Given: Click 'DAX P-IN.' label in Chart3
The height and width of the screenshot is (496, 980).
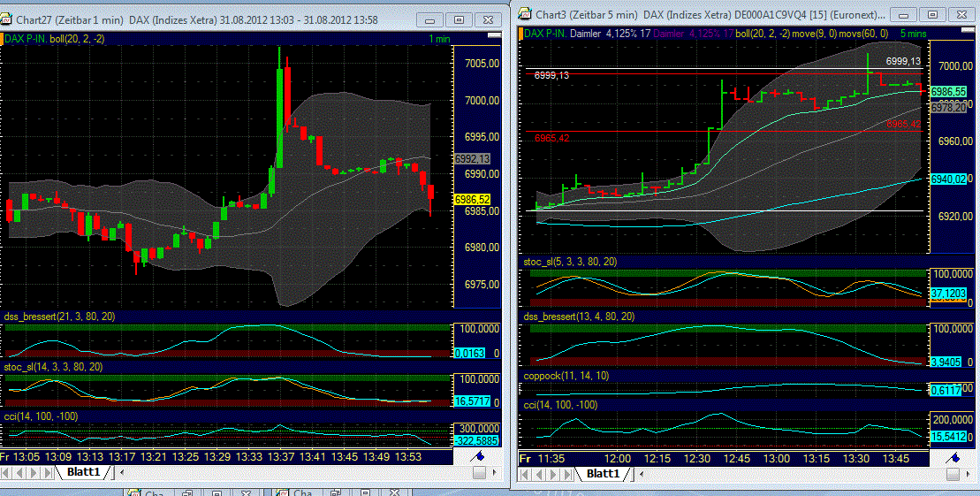Looking at the screenshot, I should 545,33.
